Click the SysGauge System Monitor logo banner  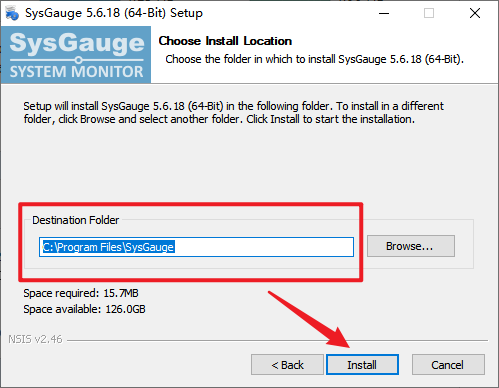(x=76, y=55)
